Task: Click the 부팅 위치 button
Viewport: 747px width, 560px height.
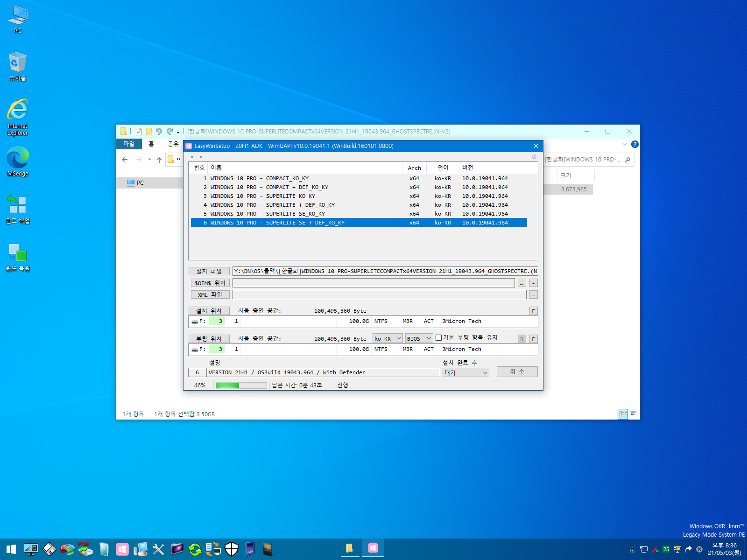Action: pos(209,339)
